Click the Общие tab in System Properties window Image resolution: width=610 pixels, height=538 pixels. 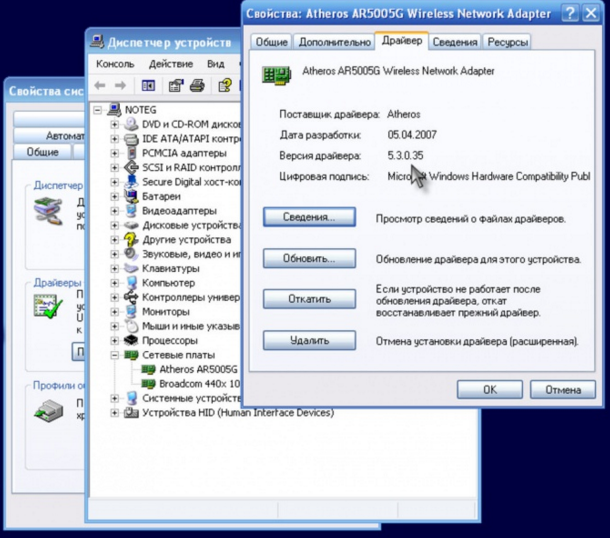point(42,152)
